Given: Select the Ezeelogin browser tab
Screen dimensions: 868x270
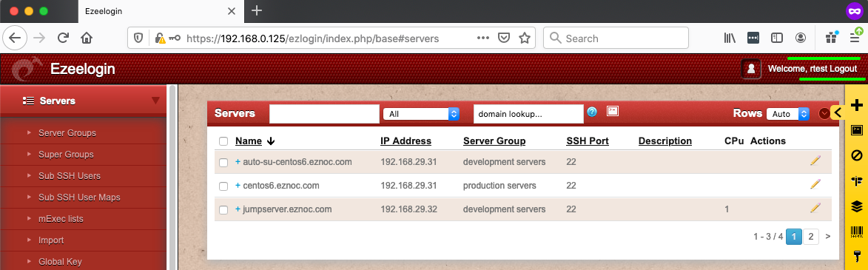Looking at the screenshot, I should pos(161,11).
